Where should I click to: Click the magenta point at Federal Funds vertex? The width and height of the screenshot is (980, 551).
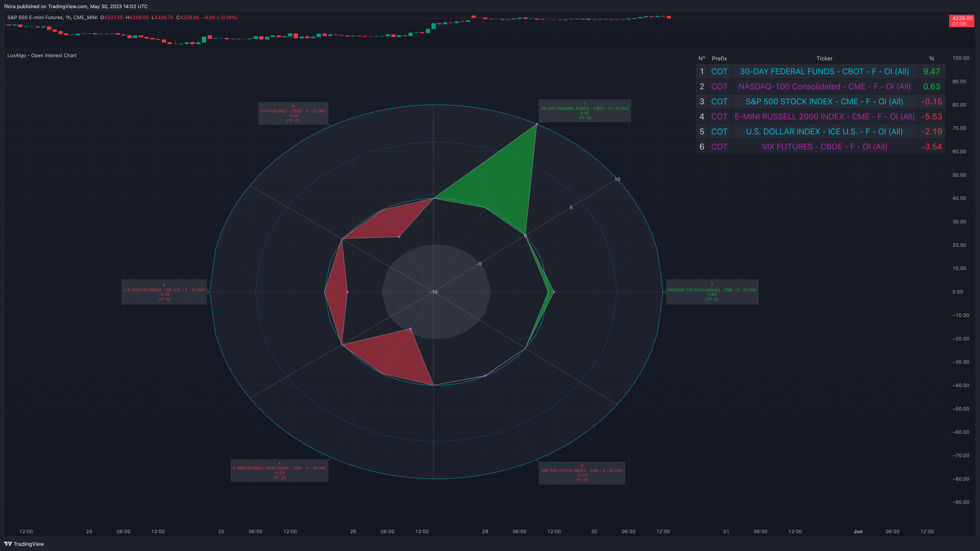pos(537,124)
